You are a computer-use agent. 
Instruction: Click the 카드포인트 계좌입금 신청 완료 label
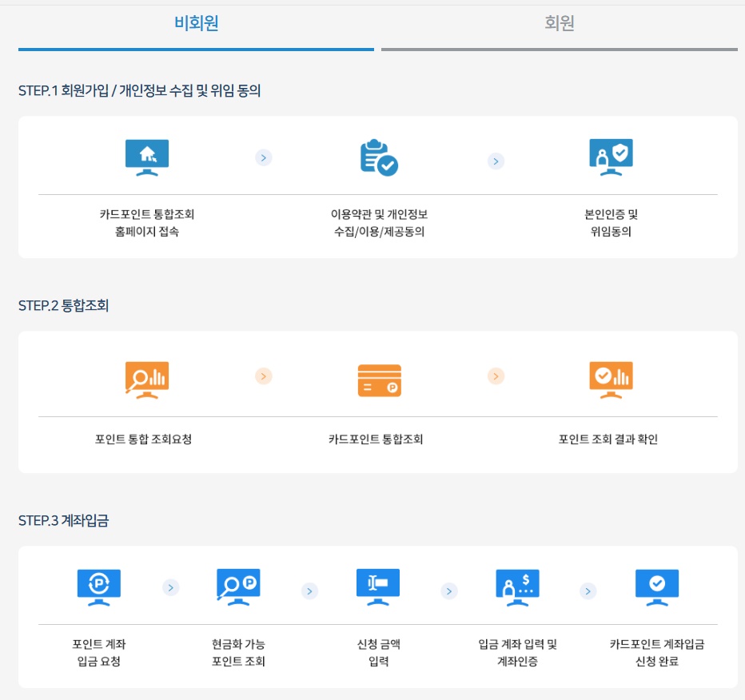pos(657,653)
